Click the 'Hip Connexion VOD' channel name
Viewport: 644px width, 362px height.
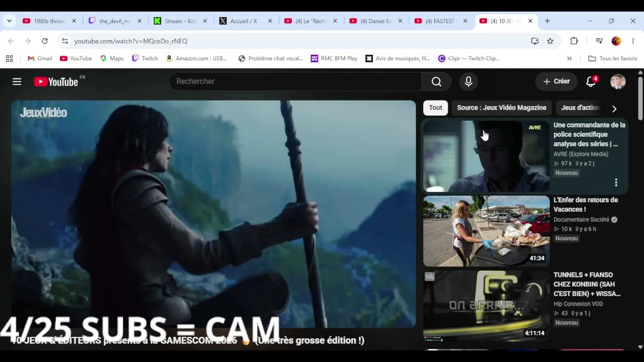point(578,304)
